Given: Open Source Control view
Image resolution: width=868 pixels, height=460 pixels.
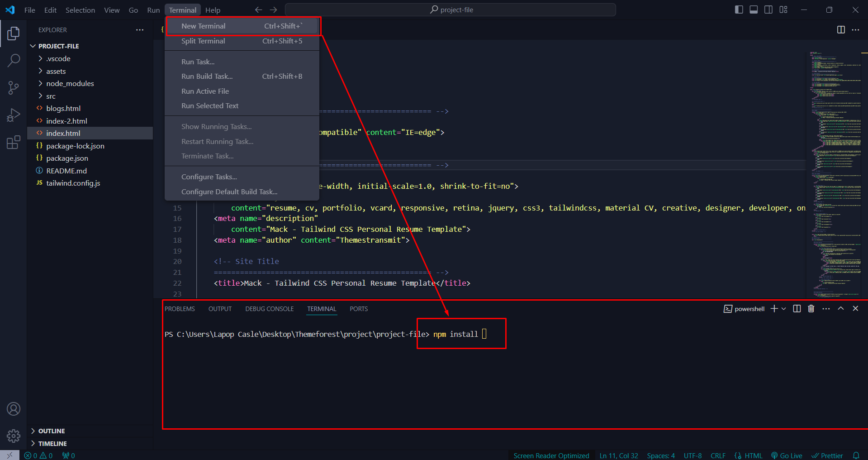Looking at the screenshot, I should (14, 88).
